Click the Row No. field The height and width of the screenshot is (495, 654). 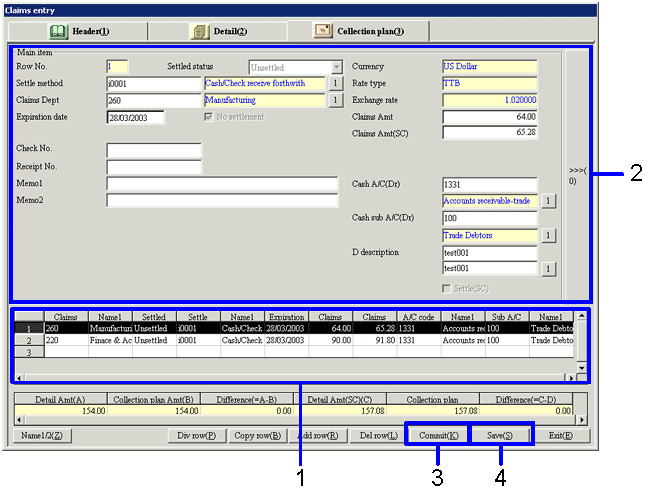coord(117,67)
